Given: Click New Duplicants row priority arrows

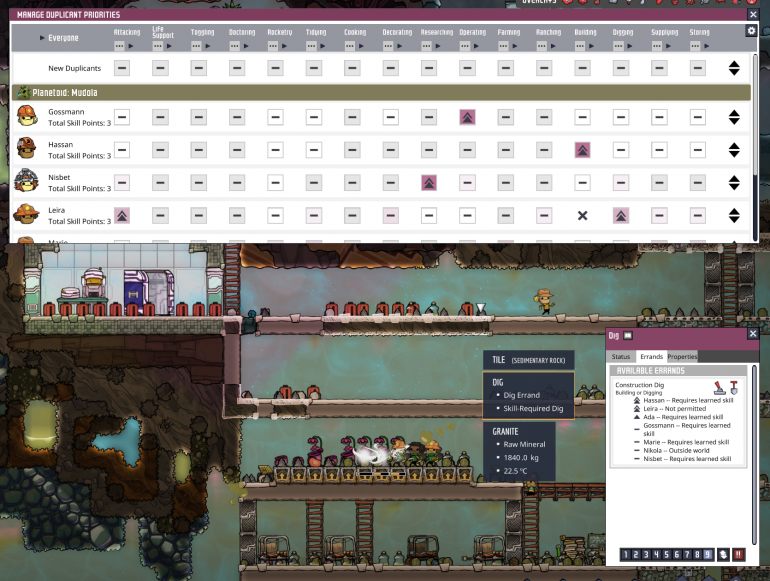Looking at the screenshot, I should tap(734, 68).
